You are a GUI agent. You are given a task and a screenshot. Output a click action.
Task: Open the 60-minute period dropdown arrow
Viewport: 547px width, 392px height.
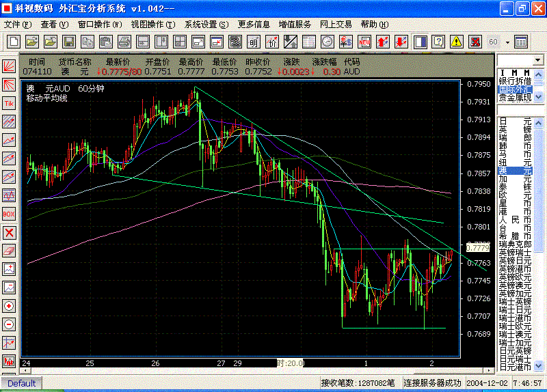tap(507, 42)
